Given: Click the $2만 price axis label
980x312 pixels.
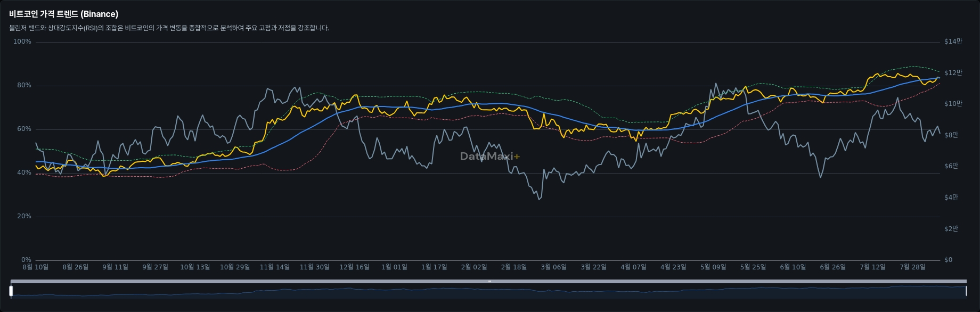Looking at the screenshot, I should pyautogui.click(x=951, y=229).
